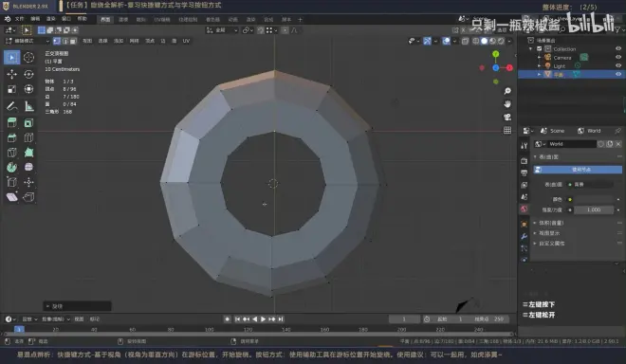Screen dimensions: 626x364
Task: Click the pan hand icon in viewport
Action: coord(507,104)
